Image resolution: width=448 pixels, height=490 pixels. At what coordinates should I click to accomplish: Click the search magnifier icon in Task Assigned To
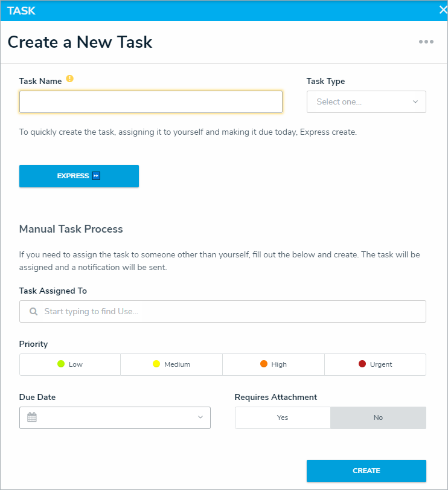(34, 312)
